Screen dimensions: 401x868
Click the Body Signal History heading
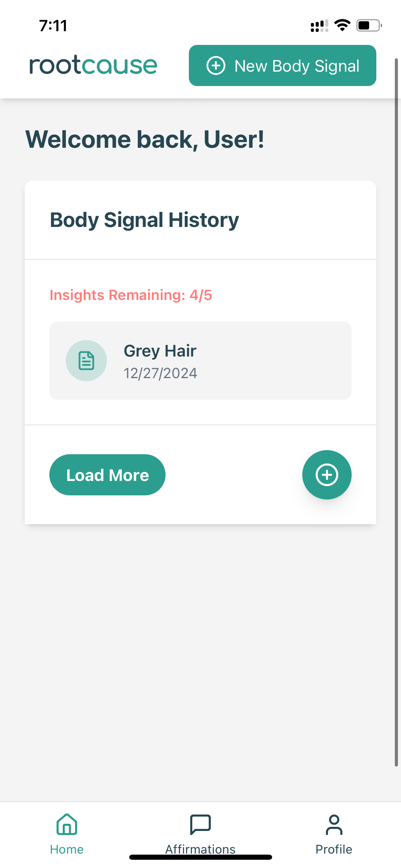click(x=144, y=220)
